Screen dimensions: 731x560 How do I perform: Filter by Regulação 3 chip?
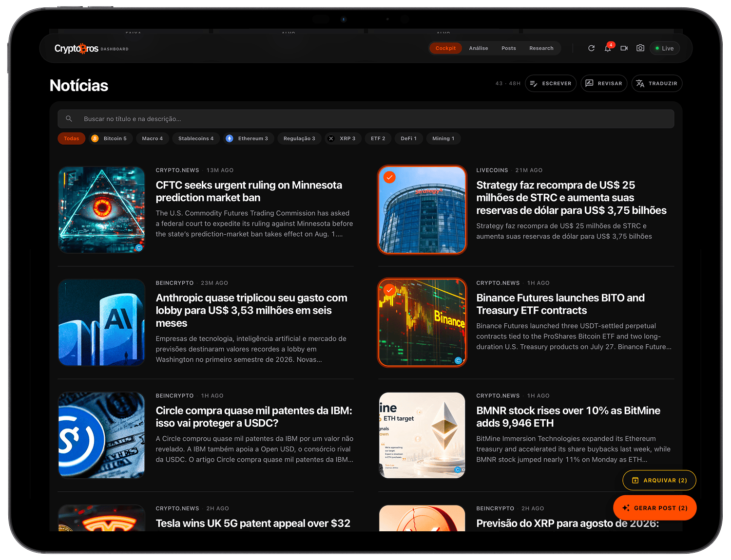point(299,139)
